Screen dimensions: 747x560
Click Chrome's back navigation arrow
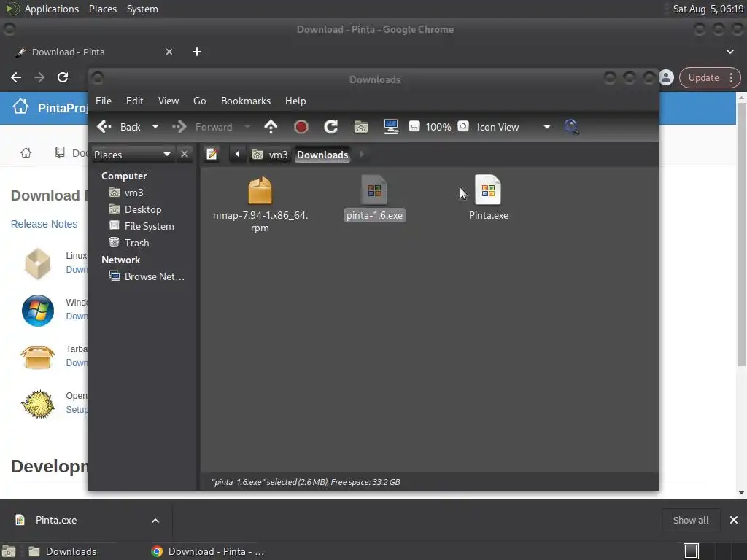click(16, 77)
